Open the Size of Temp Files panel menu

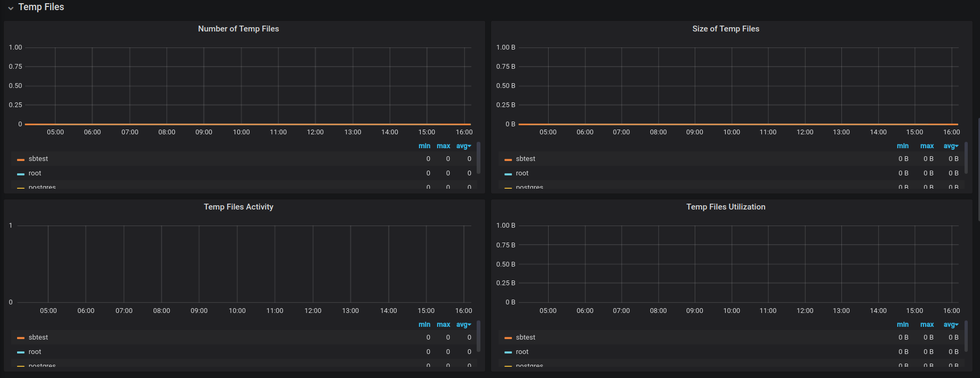click(x=725, y=29)
